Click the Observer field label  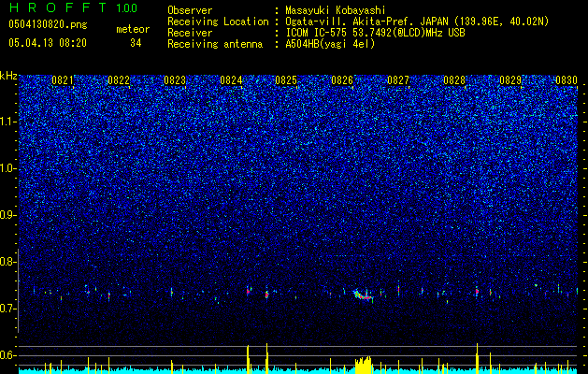(190, 11)
